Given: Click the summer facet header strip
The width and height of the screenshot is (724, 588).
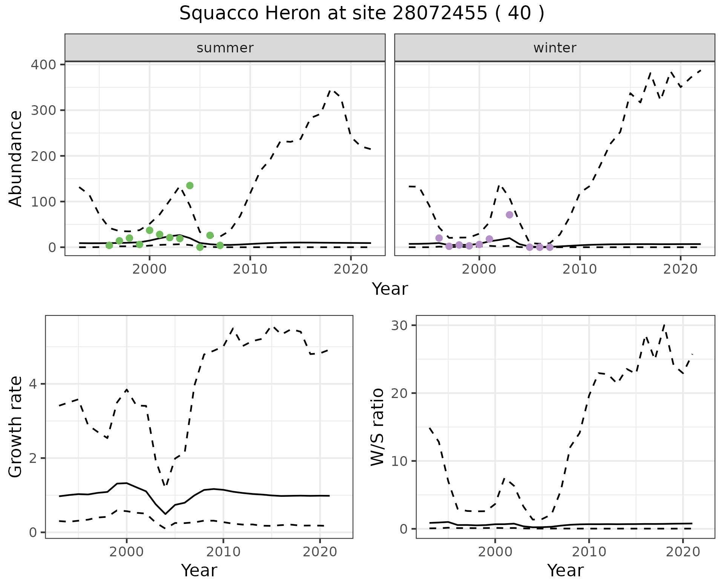Looking at the screenshot, I should coord(225,48).
